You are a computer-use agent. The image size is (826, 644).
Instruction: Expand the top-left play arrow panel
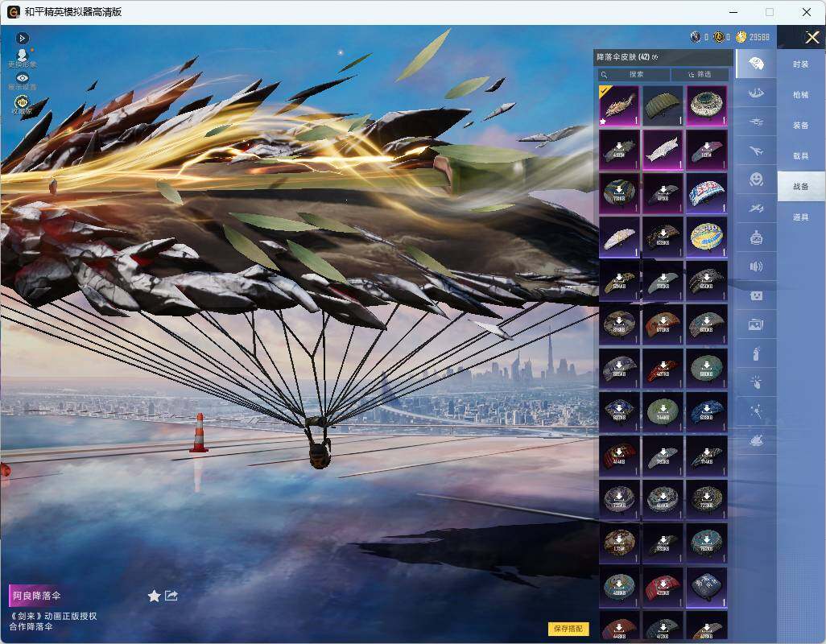click(x=22, y=38)
